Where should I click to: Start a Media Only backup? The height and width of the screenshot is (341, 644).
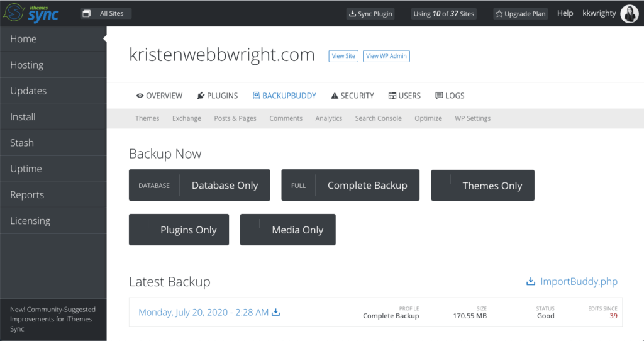click(288, 230)
